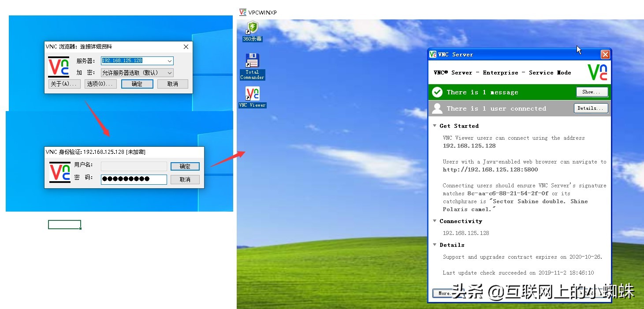644x309 pixels.
Task: Open the 服务器 address dropdown arrow
Action: click(x=170, y=61)
